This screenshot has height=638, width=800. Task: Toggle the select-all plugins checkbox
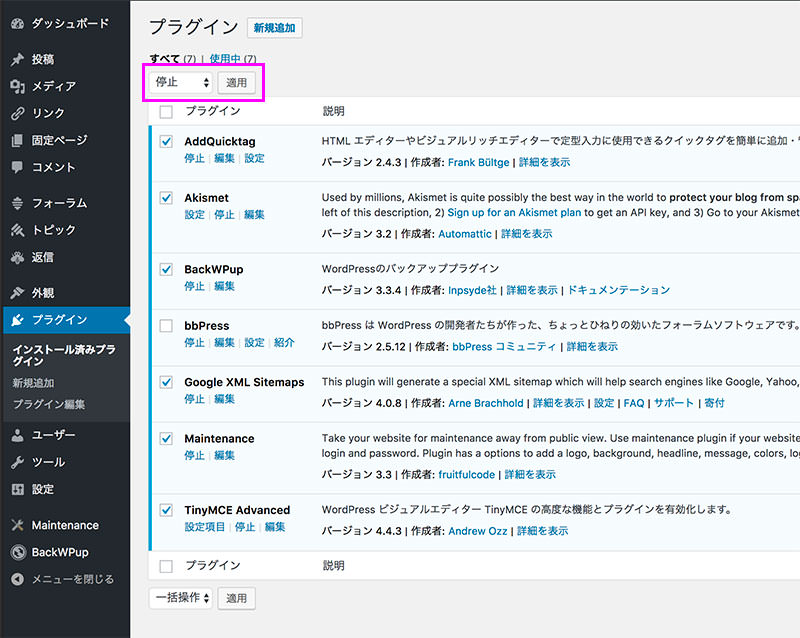[x=168, y=111]
